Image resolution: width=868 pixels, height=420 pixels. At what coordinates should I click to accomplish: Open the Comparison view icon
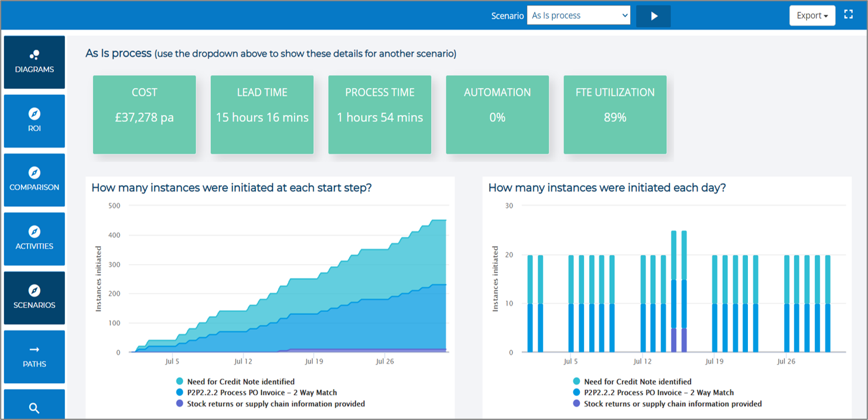[x=35, y=173]
